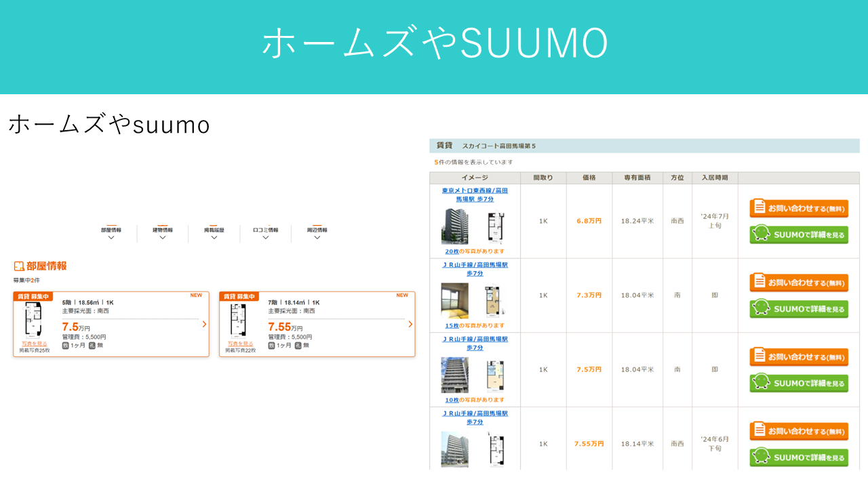Click the 掲載写真25枚 text
This screenshot has width=868, height=488.
coord(35,350)
